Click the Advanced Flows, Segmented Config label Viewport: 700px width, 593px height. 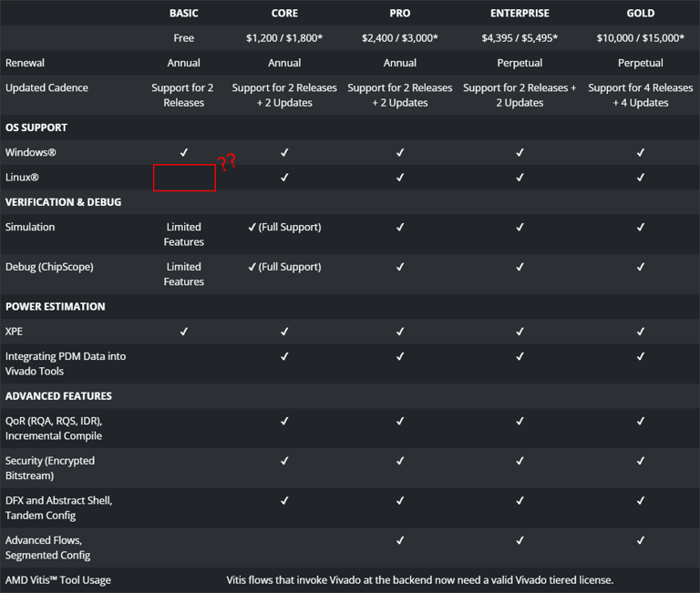click(47, 547)
